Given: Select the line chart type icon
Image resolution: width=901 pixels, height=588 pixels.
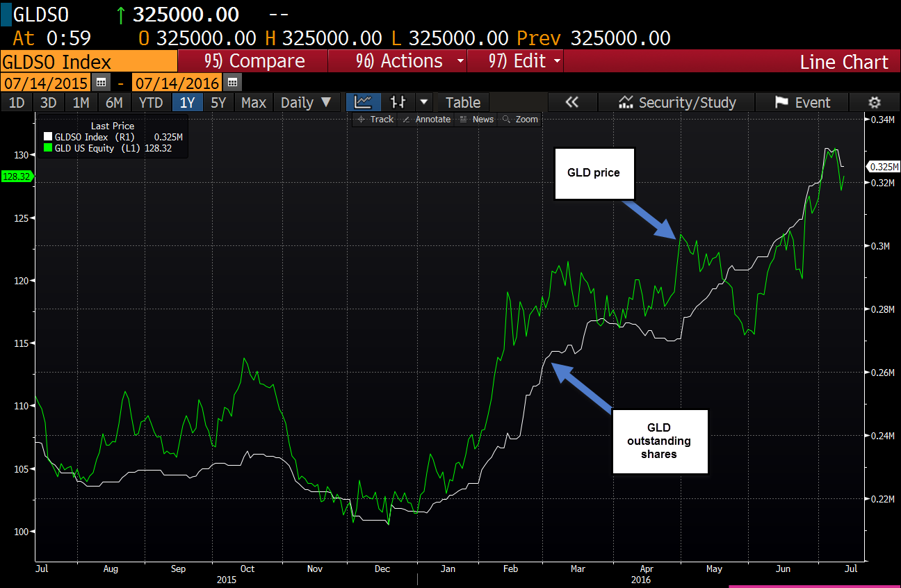Looking at the screenshot, I should click(363, 102).
